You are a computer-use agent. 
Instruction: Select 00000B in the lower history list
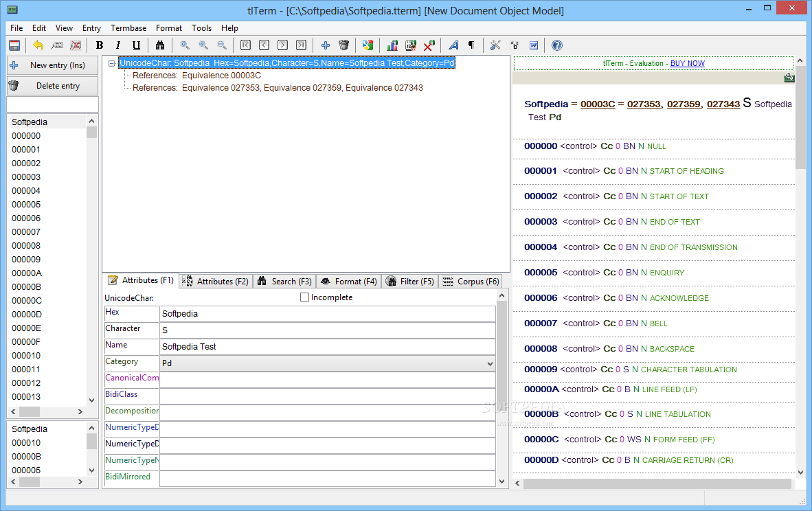[26, 457]
